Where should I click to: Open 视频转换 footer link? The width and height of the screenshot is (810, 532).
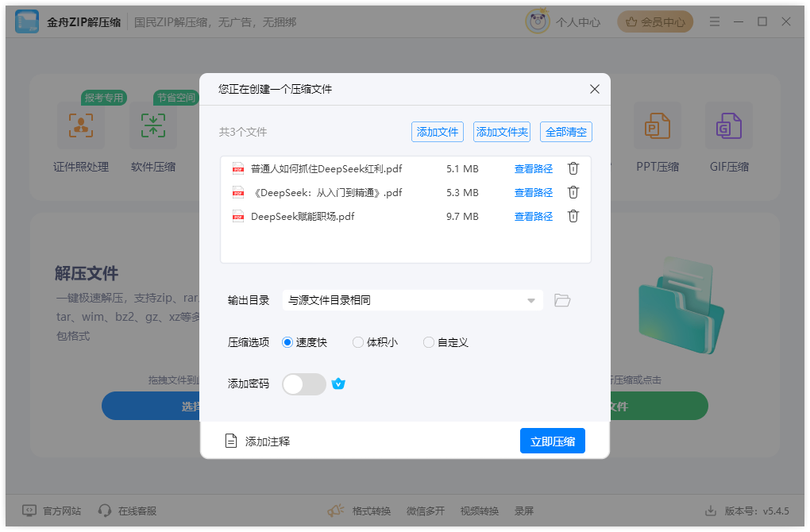point(480,511)
